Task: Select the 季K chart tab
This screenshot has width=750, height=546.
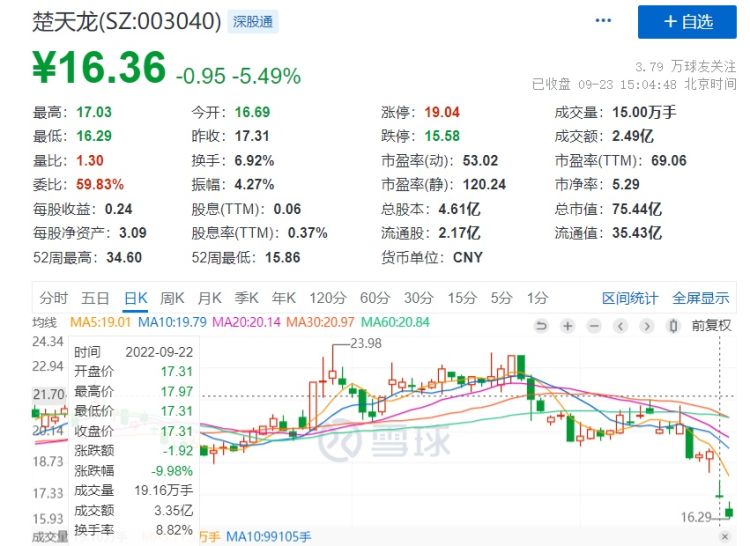Action: point(246,298)
